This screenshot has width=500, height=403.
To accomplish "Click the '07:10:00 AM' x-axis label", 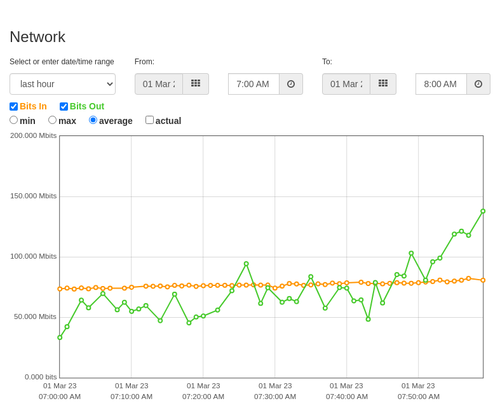I will tap(131, 397).
